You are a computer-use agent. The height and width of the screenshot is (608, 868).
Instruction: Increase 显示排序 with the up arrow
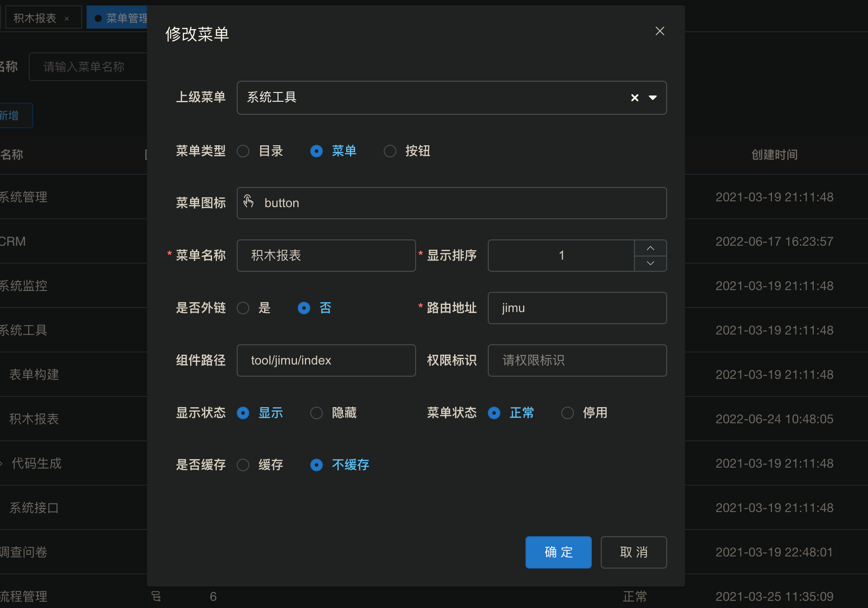point(651,248)
